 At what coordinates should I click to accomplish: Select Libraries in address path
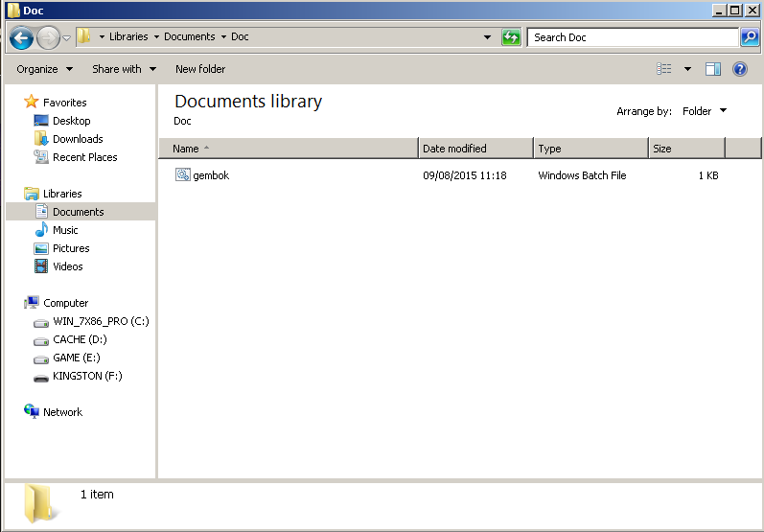pyautogui.click(x=128, y=36)
